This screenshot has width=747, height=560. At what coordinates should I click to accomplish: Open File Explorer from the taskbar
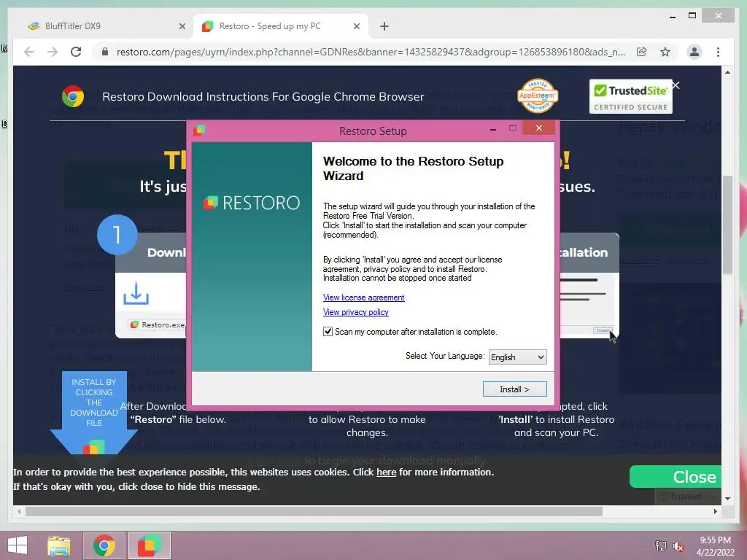tap(59, 545)
